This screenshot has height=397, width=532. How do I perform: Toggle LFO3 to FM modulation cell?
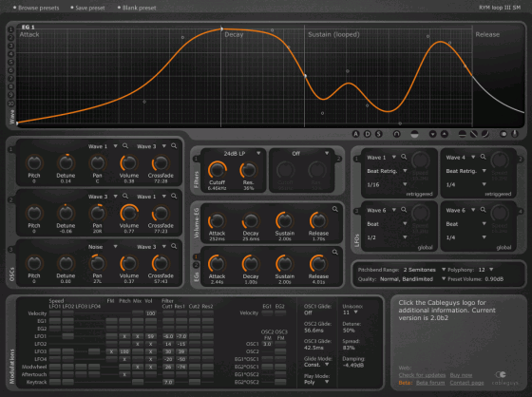pyautogui.click(x=112, y=351)
